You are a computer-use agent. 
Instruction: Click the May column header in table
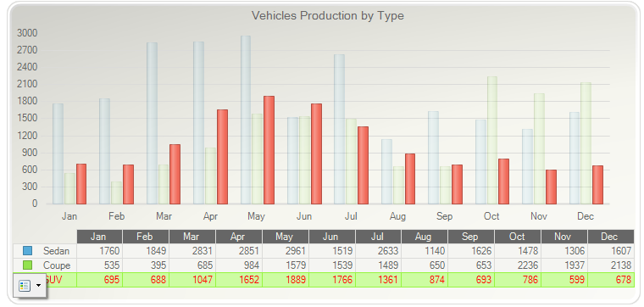(x=286, y=237)
